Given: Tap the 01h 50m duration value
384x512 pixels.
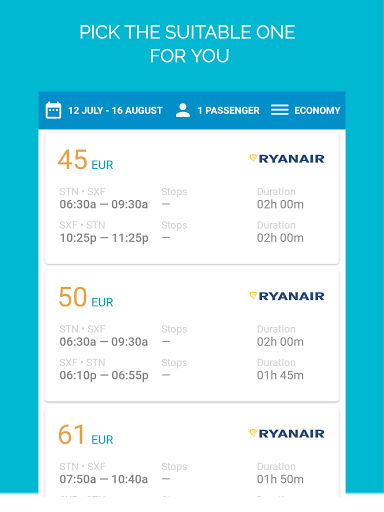Looking at the screenshot, I should point(280,479).
